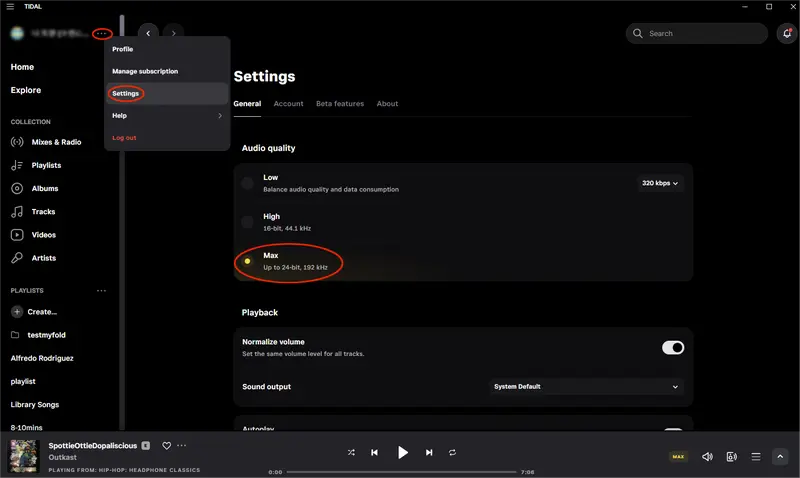
Task: Select Profile from the account menu
Action: tap(167, 49)
